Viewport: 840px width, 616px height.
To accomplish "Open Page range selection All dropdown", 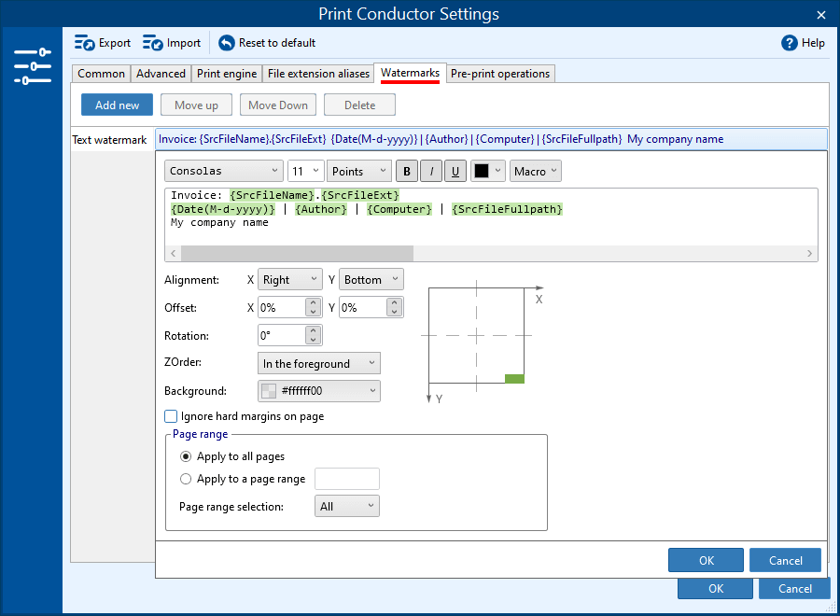I will click(346, 506).
